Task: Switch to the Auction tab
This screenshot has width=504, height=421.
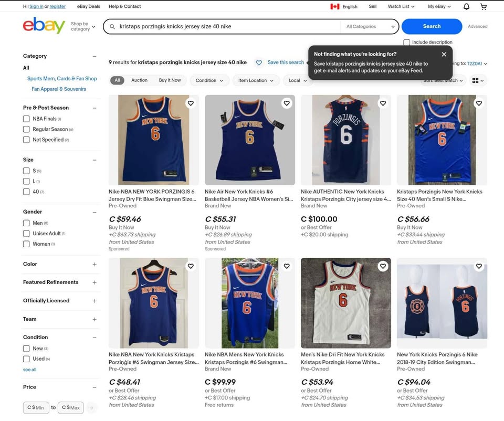Action: click(x=139, y=80)
